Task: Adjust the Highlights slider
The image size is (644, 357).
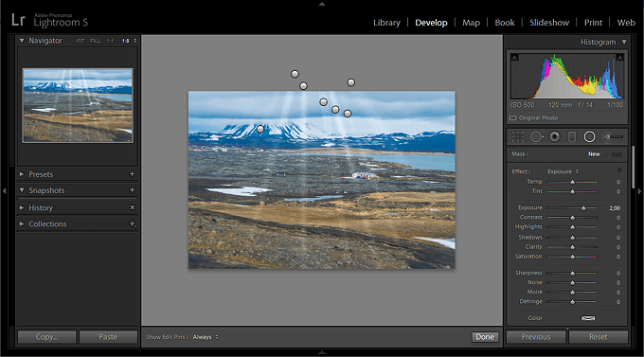Action: click(573, 227)
